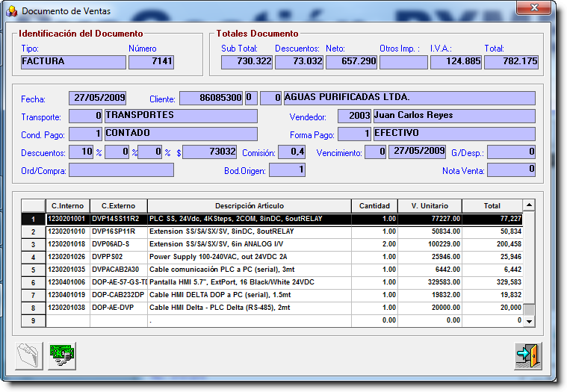The height and width of the screenshot is (392, 567).
Task: Click the Documento de Ventas title icon
Action: pos(11,11)
